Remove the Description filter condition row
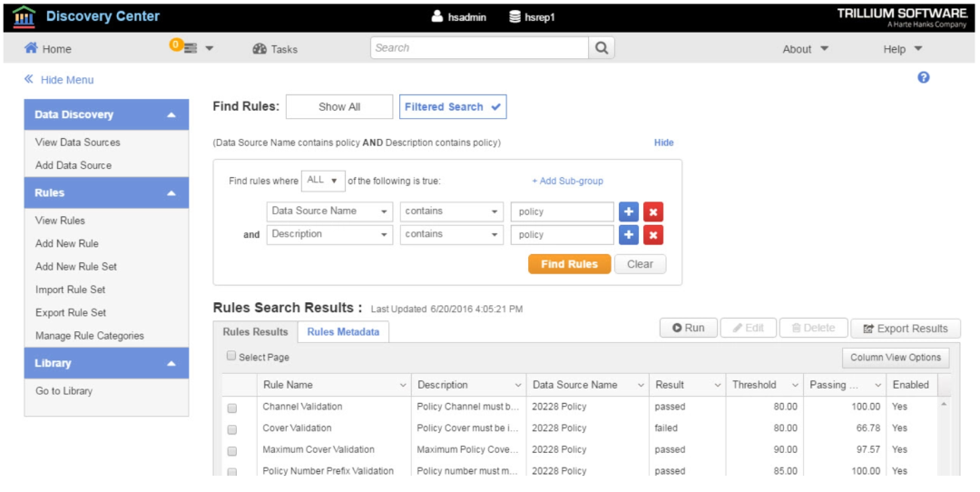Viewport: 980px width, 492px height. tap(653, 235)
